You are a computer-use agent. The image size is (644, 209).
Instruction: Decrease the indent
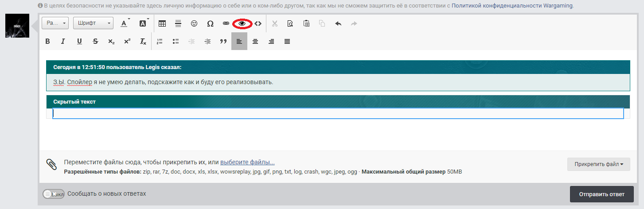pos(191,41)
